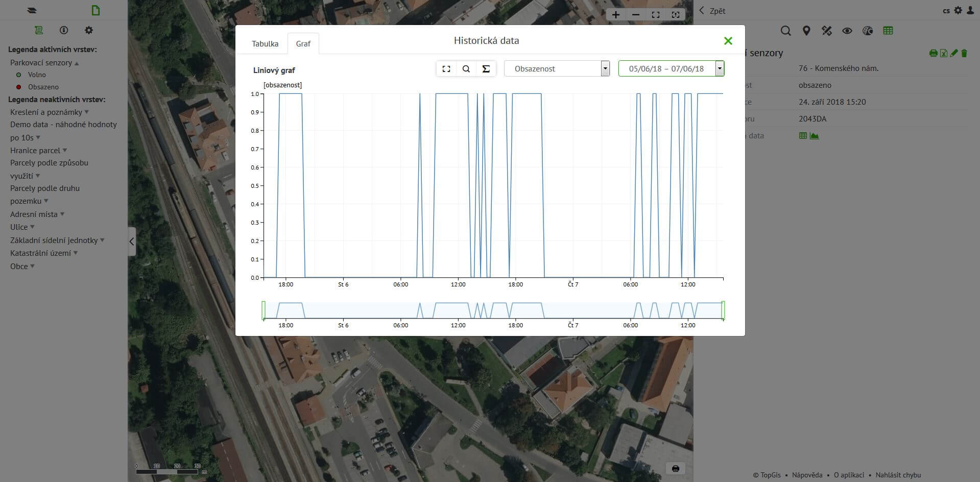Go back with the Zpět link

[712, 11]
